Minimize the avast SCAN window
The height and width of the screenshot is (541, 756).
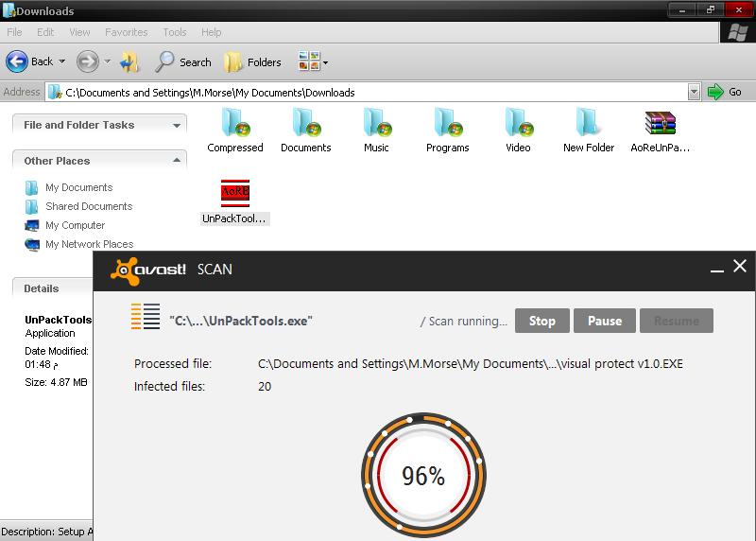[717, 270]
